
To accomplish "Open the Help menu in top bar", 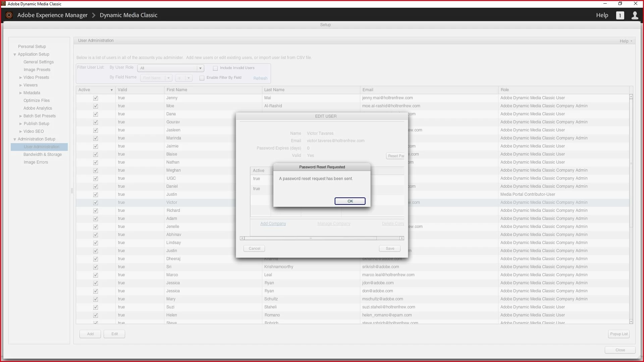I will coord(602,15).
